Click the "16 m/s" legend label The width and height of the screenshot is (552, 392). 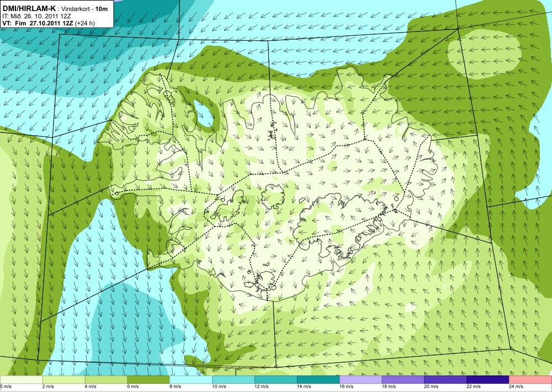coord(347,386)
